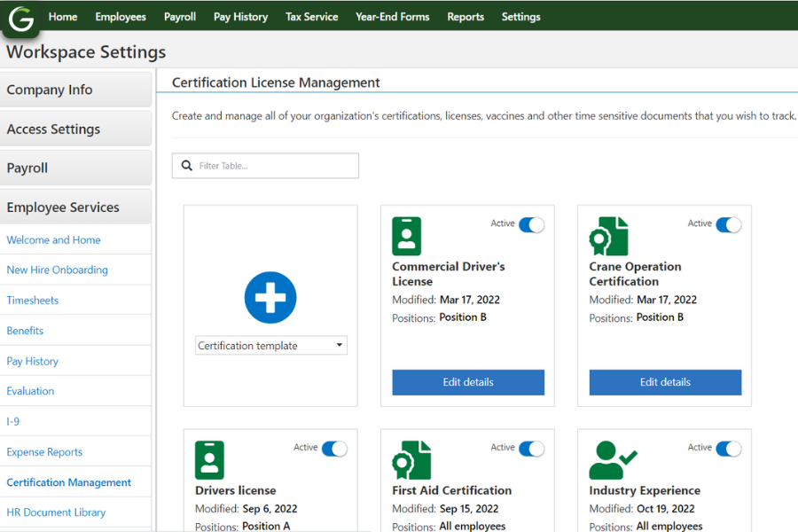The image size is (798, 532).
Task: Open the HR Document Library sidebar link
Action: click(56, 512)
